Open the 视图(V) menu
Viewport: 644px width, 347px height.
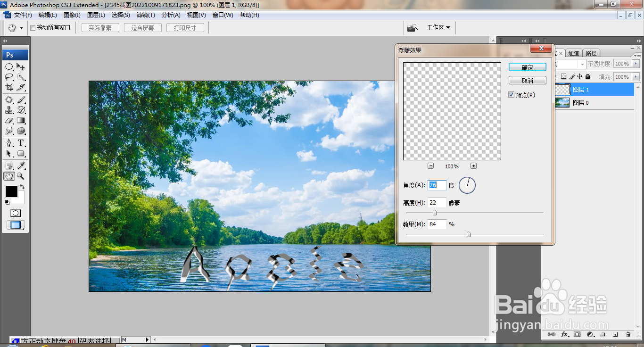pyautogui.click(x=197, y=15)
